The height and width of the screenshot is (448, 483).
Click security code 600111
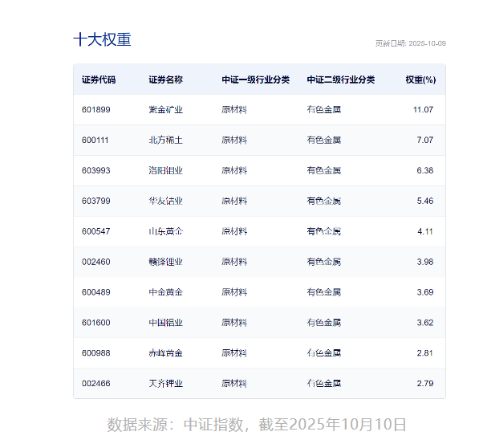coord(95,141)
